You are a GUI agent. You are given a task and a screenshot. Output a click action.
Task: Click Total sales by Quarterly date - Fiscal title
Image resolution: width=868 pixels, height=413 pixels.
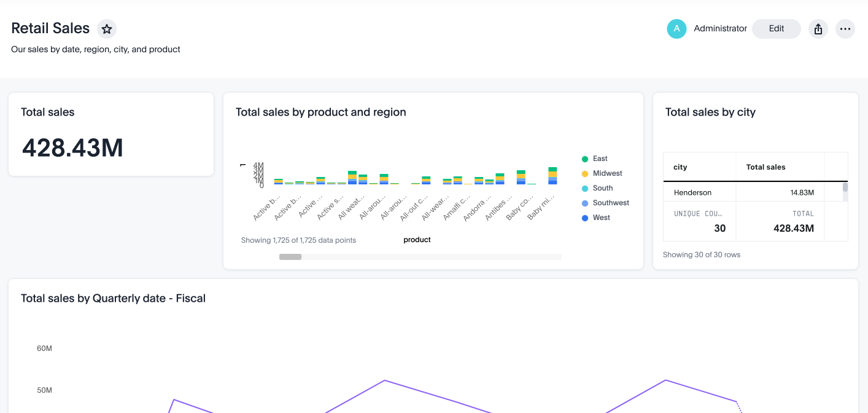click(x=113, y=299)
